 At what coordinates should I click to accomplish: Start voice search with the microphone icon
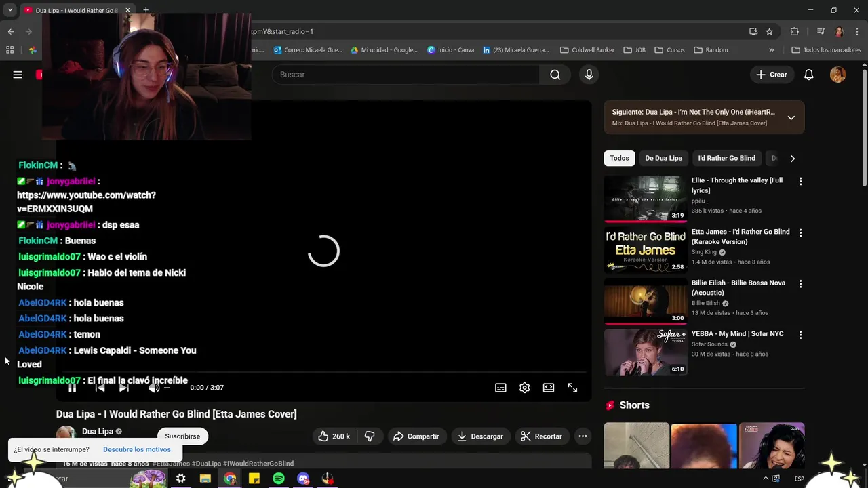click(589, 75)
